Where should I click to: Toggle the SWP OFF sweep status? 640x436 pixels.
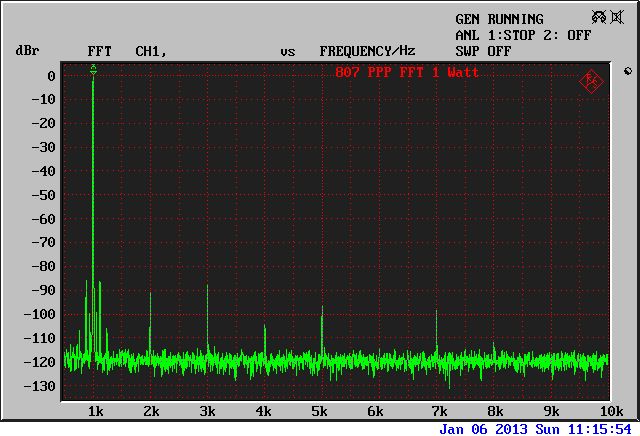(x=483, y=51)
